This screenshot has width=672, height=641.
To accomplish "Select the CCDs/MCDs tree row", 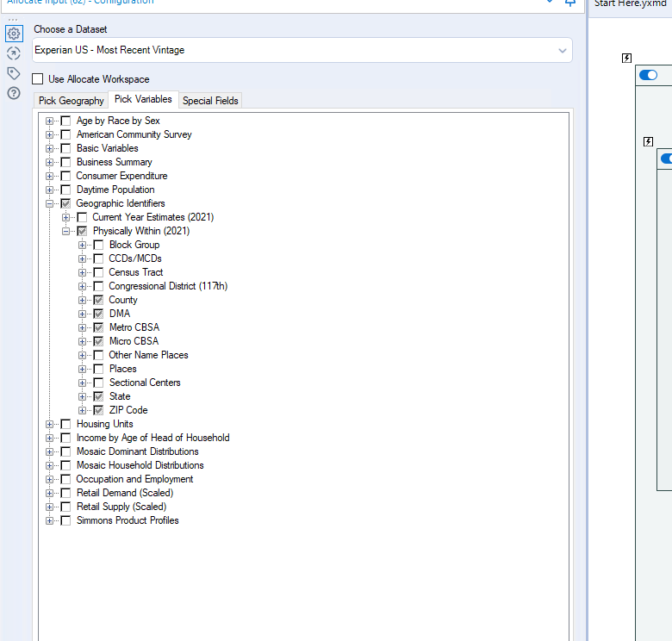I will pyautogui.click(x=135, y=258).
